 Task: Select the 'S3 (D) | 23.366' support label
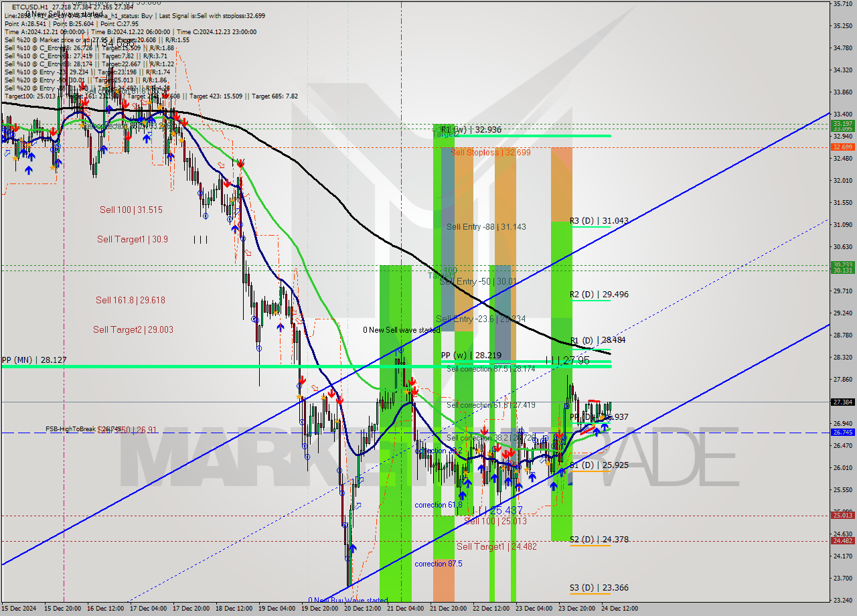pyautogui.click(x=599, y=588)
